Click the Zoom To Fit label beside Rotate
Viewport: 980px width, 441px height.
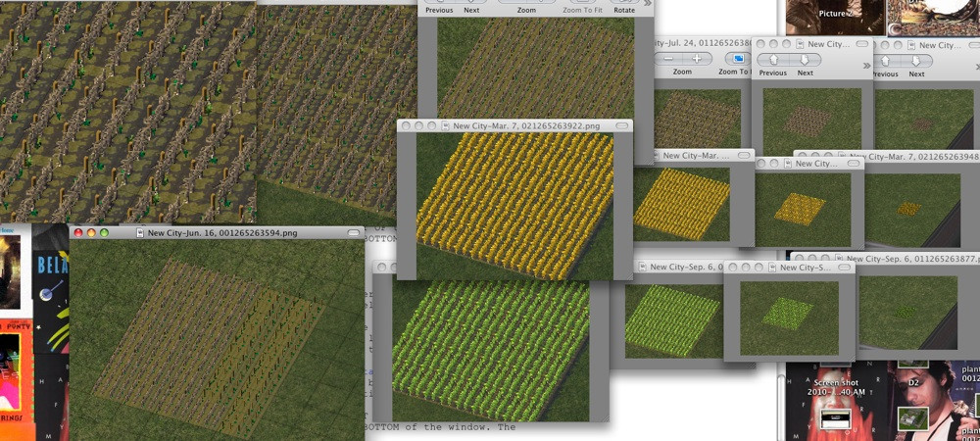click(581, 10)
